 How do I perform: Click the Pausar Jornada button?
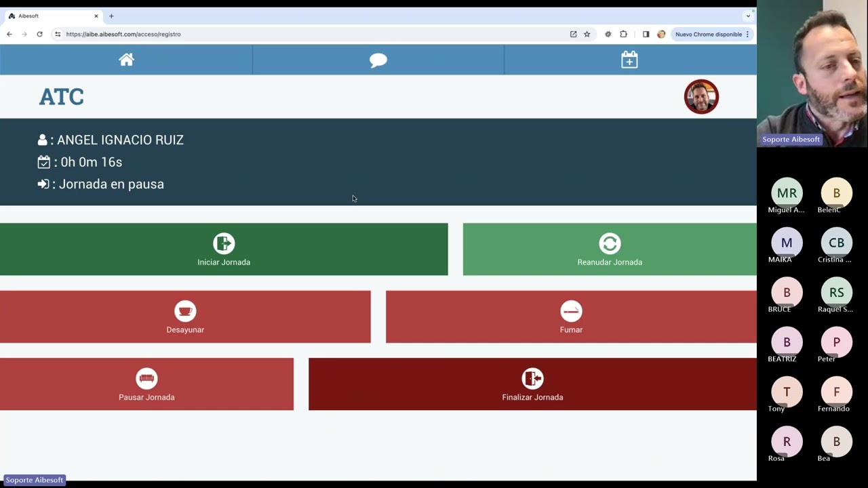click(146, 384)
